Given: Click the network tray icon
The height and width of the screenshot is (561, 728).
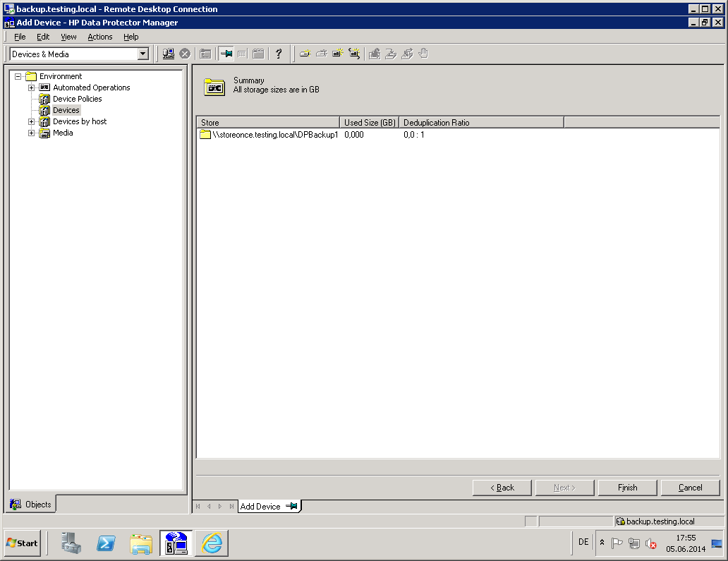Looking at the screenshot, I should (x=633, y=543).
